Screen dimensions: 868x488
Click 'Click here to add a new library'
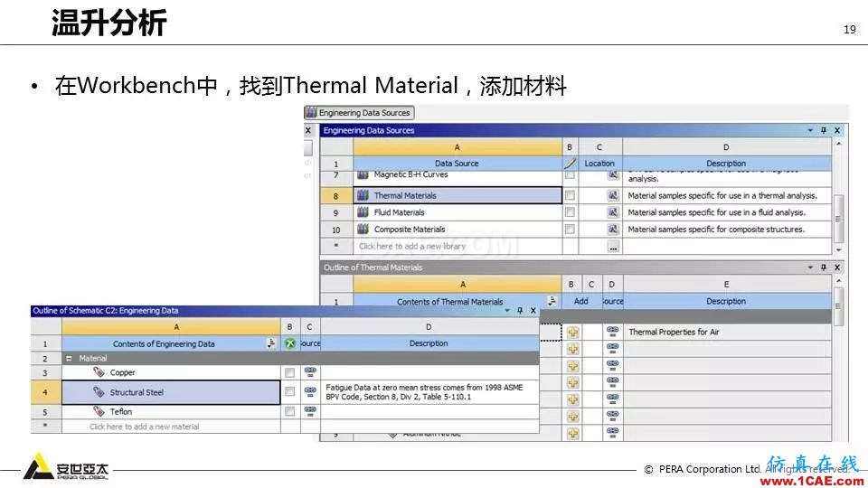412,246
